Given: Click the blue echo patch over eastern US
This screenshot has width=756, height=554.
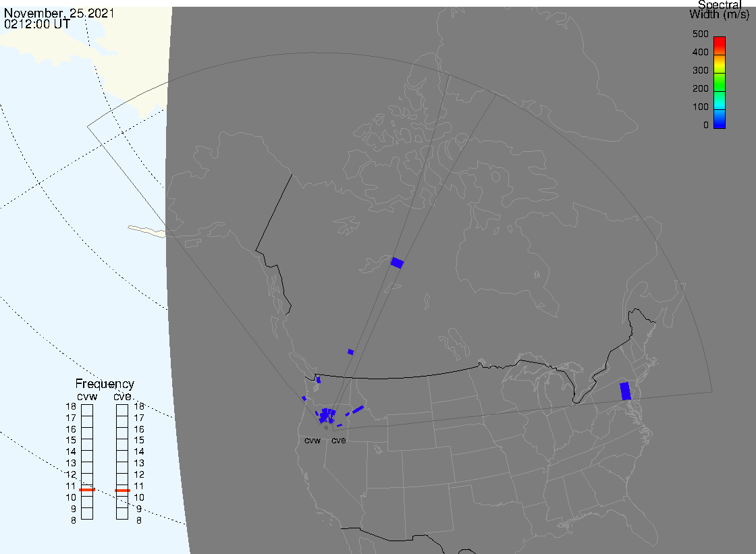Looking at the screenshot, I should coord(625,391).
